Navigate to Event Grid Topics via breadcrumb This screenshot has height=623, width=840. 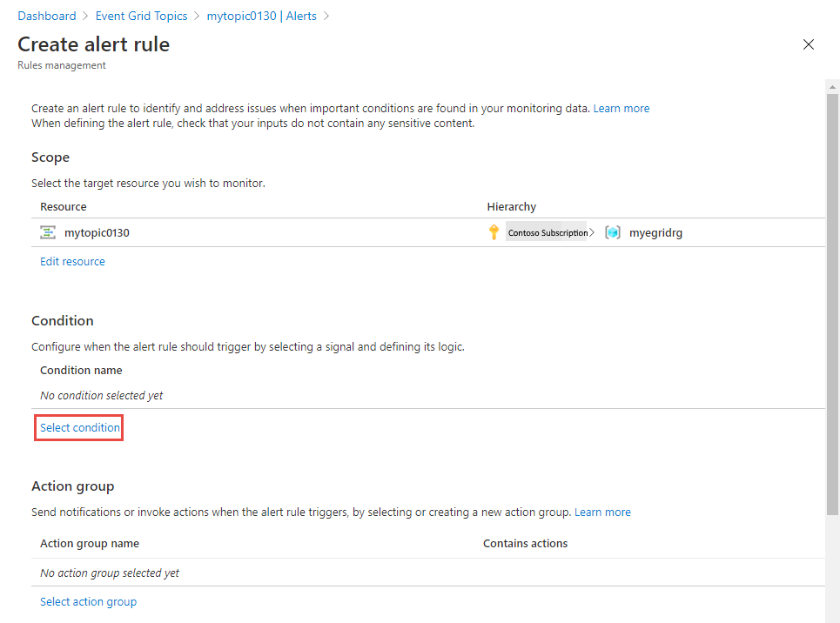(141, 16)
